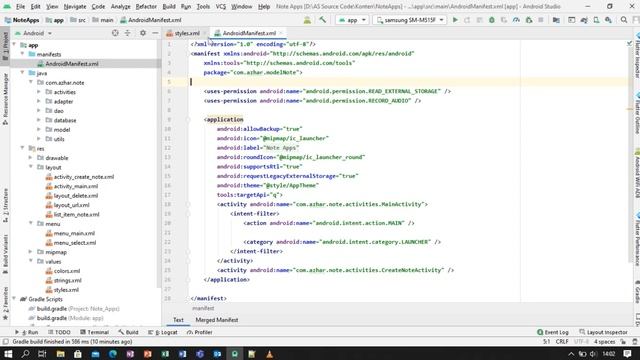Open the Run tool window button
The image size is (640, 360).
pos(27,332)
